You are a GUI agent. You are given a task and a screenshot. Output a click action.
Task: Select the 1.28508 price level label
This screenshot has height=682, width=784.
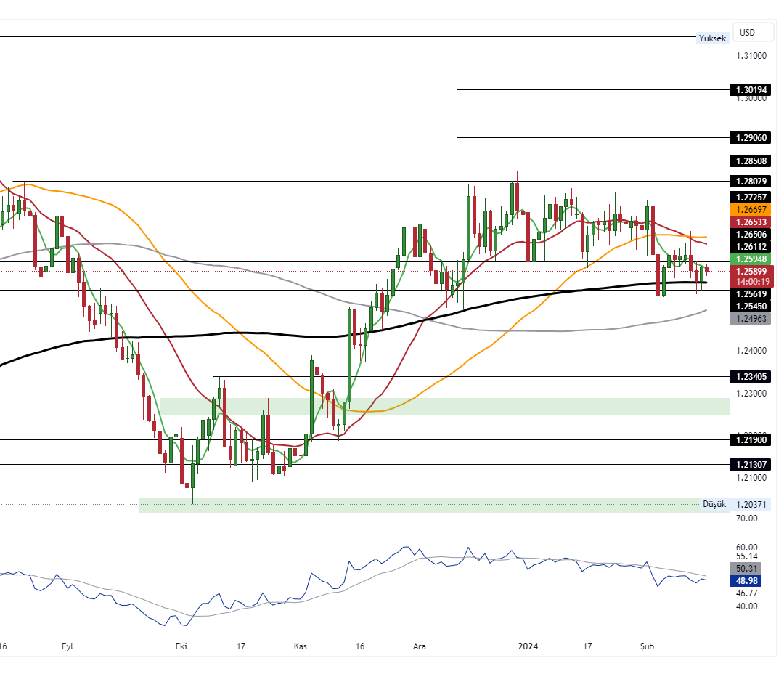(751, 161)
